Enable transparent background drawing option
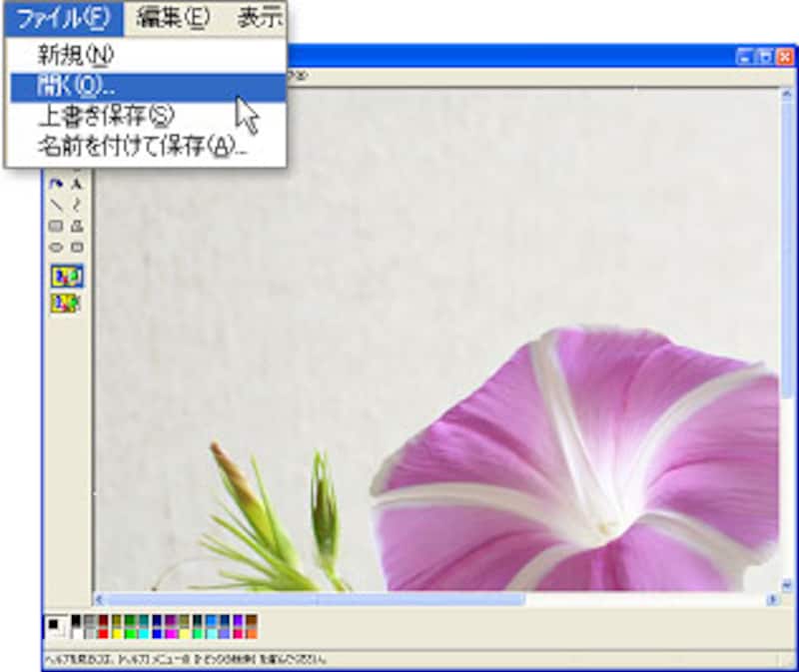The height and width of the screenshot is (672, 799). pyautogui.click(x=67, y=302)
